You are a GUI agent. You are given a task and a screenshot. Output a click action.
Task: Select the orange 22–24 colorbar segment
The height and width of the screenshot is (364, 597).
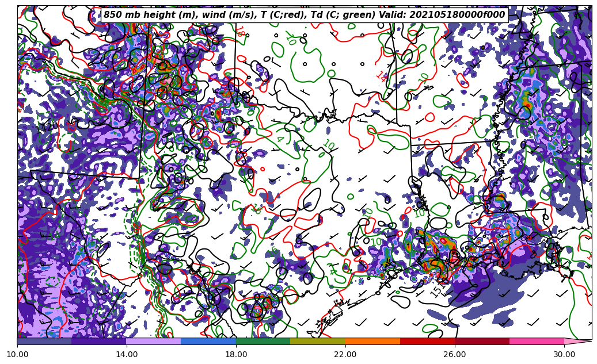coord(372,341)
